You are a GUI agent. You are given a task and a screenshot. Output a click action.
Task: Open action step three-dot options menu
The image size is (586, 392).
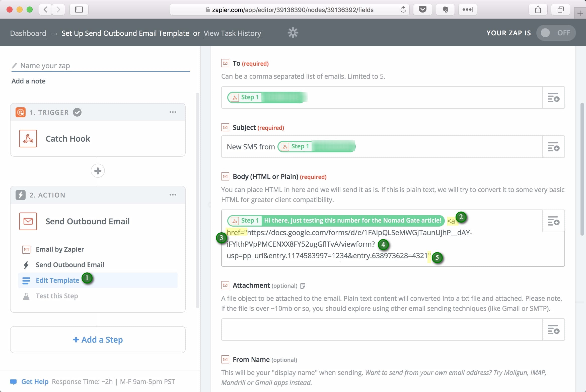tap(173, 195)
